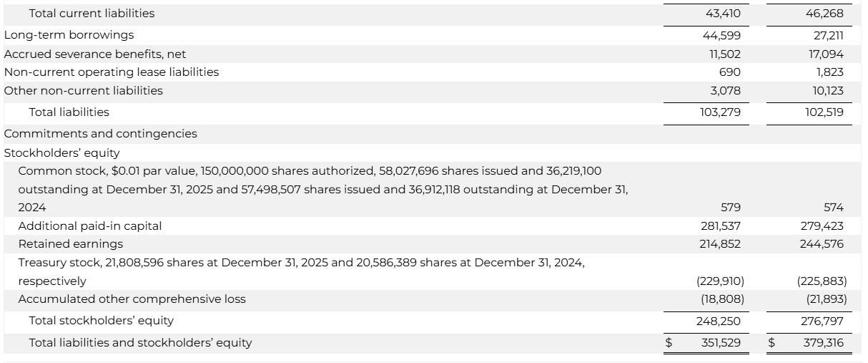Select the Retained earnings value 214,852

coord(720,244)
